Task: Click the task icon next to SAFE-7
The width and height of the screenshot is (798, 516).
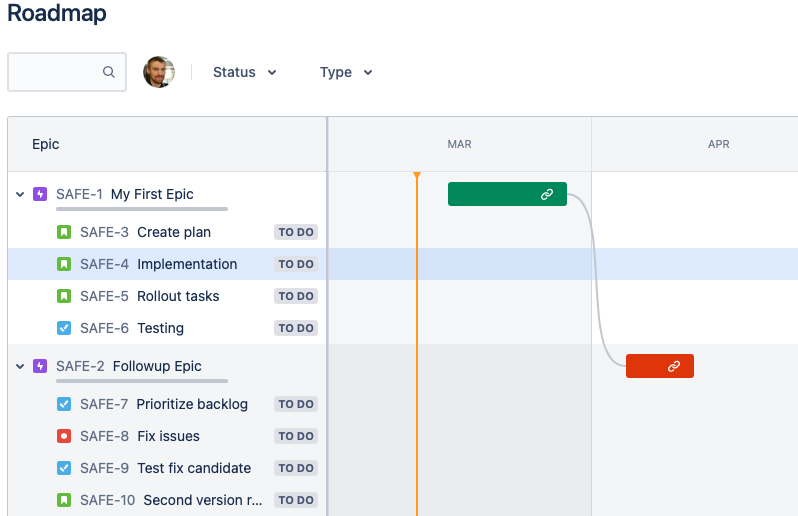Action: (x=64, y=404)
